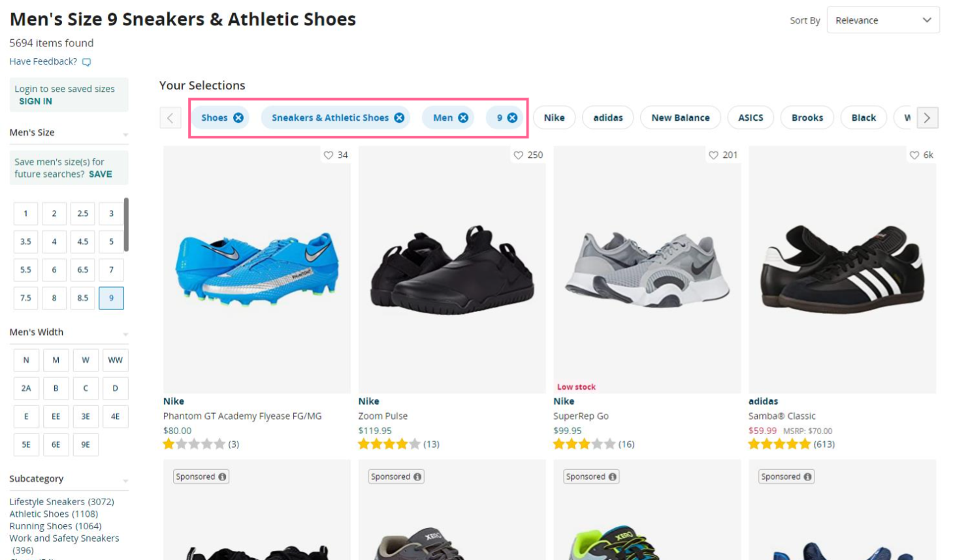The width and height of the screenshot is (968, 560).
Task: Select the New Balance brand filter
Action: point(680,117)
